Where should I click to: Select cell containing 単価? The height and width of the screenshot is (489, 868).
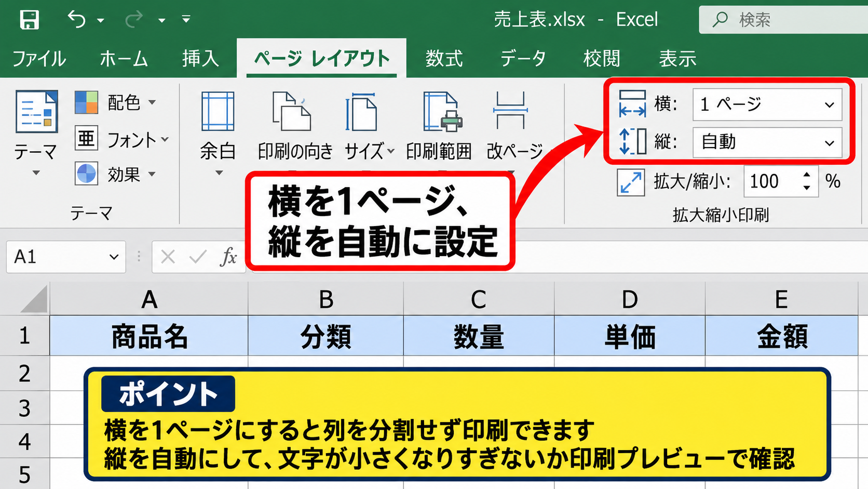630,336
